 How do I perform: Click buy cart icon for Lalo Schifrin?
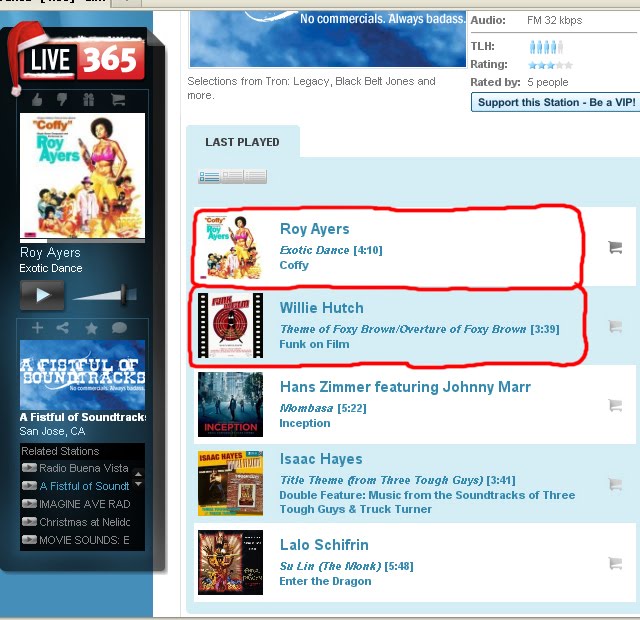615,563
